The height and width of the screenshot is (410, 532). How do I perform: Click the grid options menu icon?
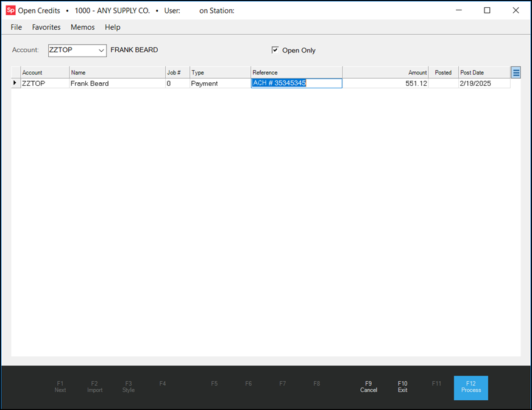[516, 72]
